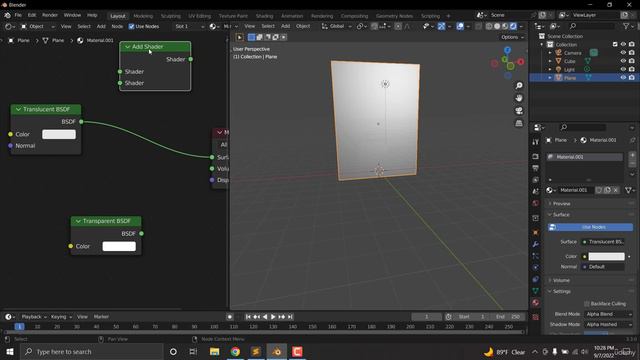Viewport: 640px width, 360px height.
Task: Hide the Plane with its eye icon
Action: [x=623, y=78]
